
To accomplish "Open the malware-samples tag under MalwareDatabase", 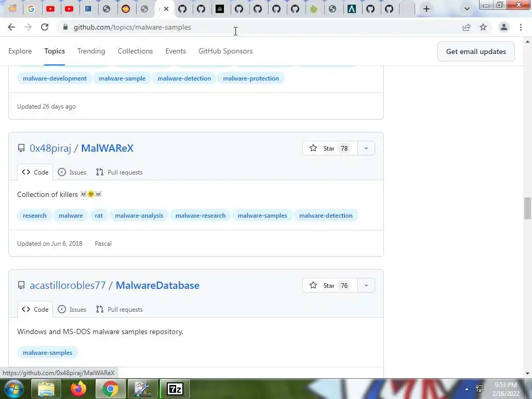I will pyautogui.click(x=47, y=353).
